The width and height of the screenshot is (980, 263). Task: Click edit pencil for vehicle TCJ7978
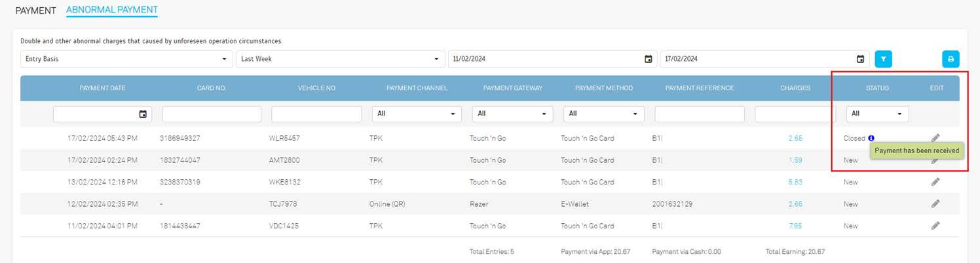935,204
